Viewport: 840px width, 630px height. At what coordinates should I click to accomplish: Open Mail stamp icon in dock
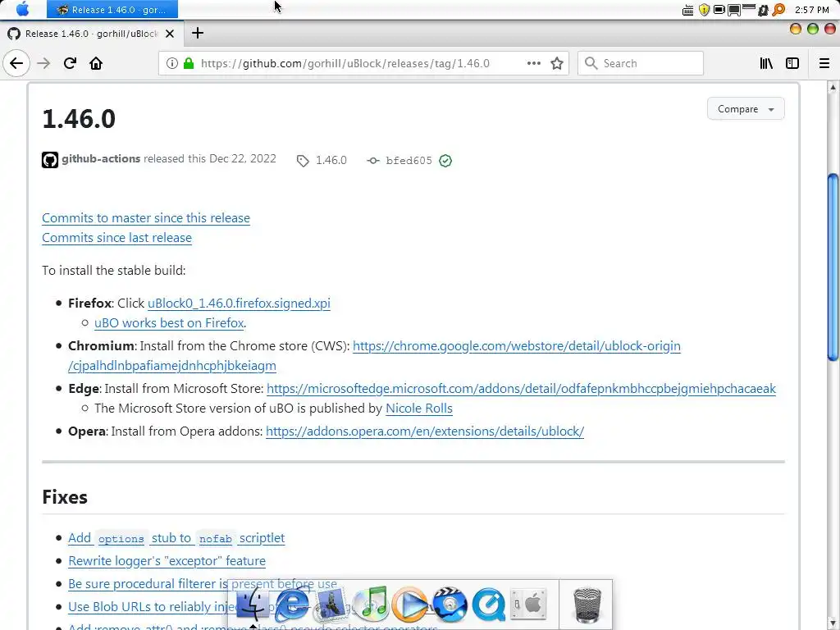(x=331, y=605)
